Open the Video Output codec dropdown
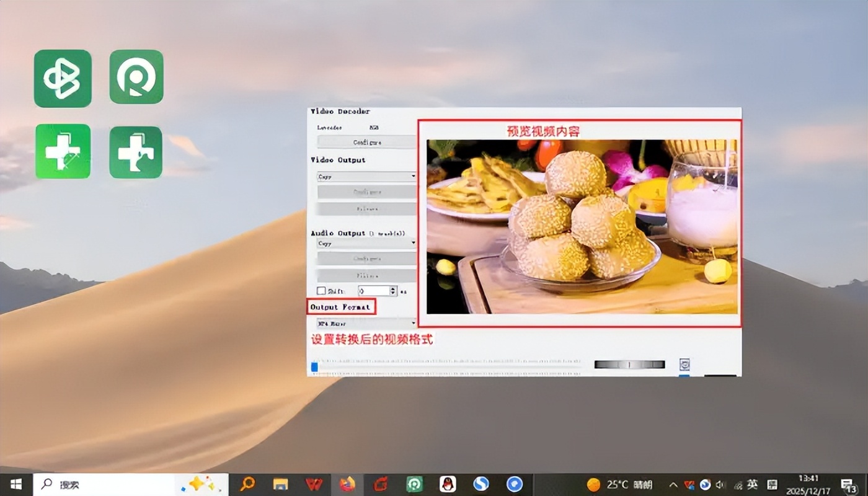 coord(366,177)
